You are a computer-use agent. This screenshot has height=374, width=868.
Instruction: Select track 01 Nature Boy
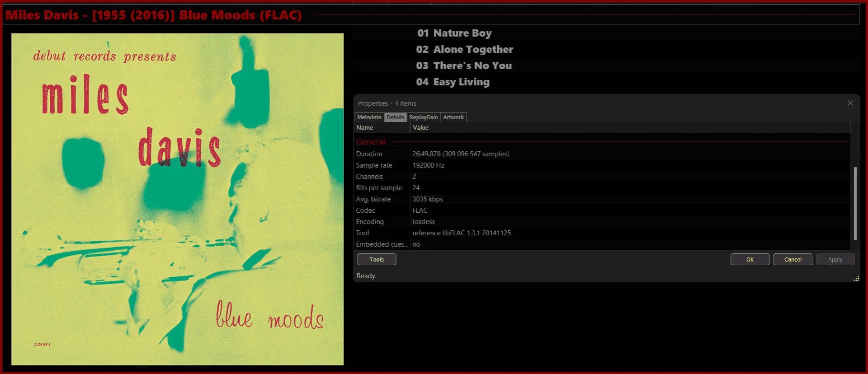coord(606,33)
